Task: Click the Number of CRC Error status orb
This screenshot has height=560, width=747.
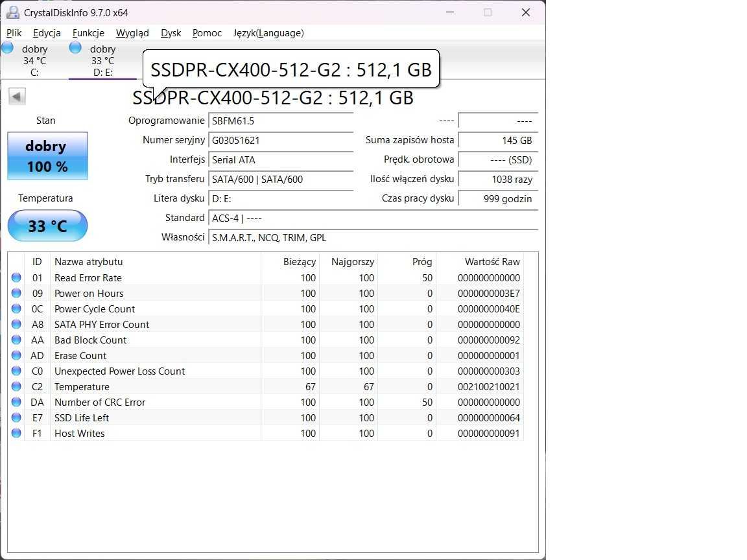Action: (x=16, y=402)
